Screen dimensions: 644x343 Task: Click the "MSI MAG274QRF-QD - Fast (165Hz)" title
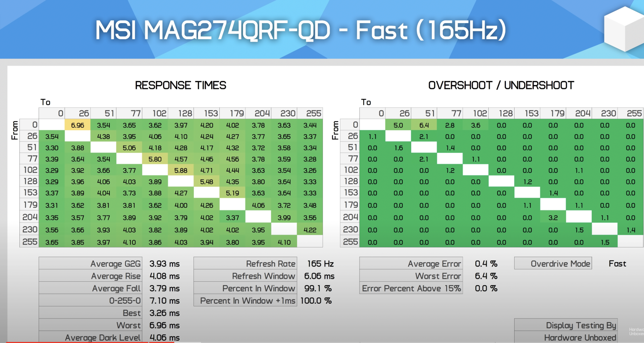301,30
